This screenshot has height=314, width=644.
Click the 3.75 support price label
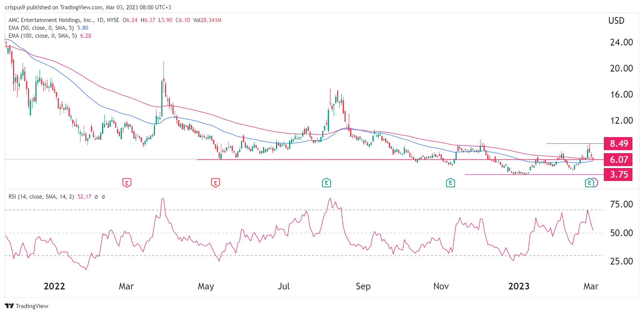(x=619, y=175)
